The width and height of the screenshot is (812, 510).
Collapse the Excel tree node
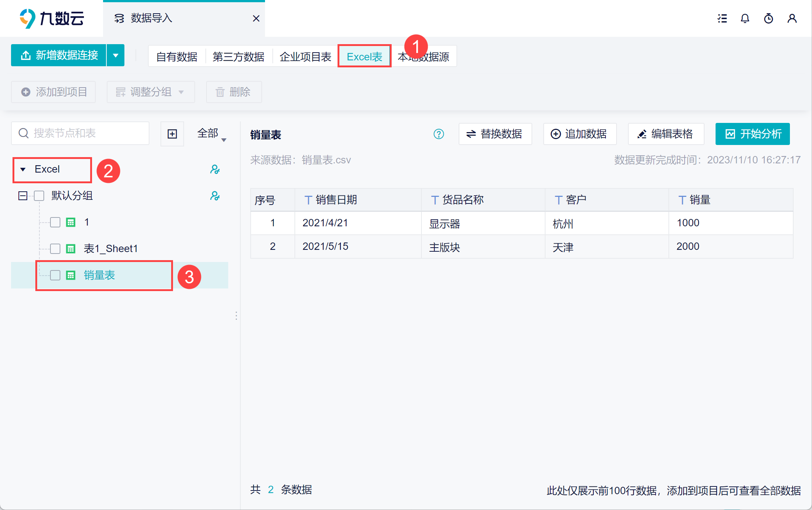pyautogui.click(x=23, y=169)
